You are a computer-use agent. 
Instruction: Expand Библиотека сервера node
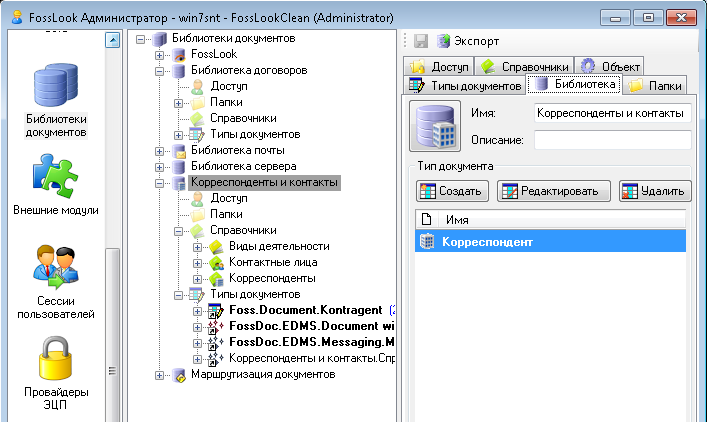pyautogui.click(x=160, y=167)
